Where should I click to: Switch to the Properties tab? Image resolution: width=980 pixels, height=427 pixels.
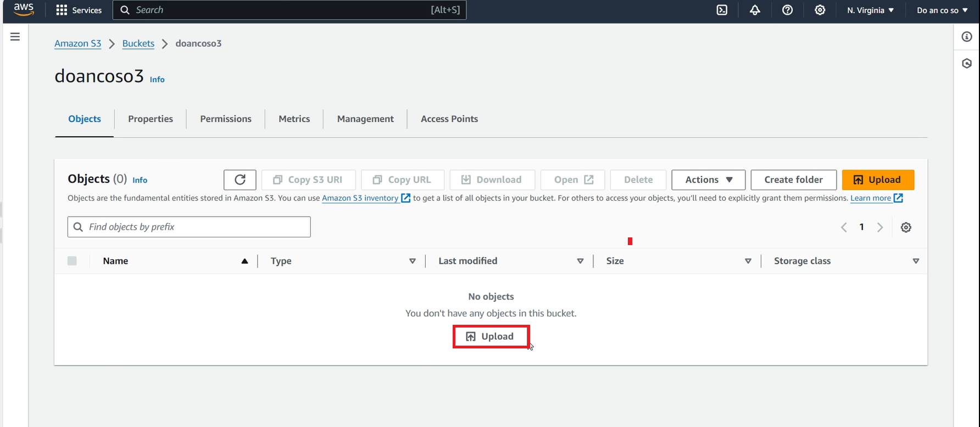151,119
